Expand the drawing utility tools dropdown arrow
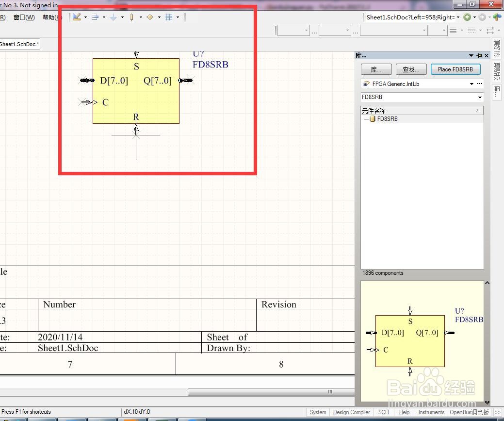Viewport: 504px width, 421px height. coord(85,17)
